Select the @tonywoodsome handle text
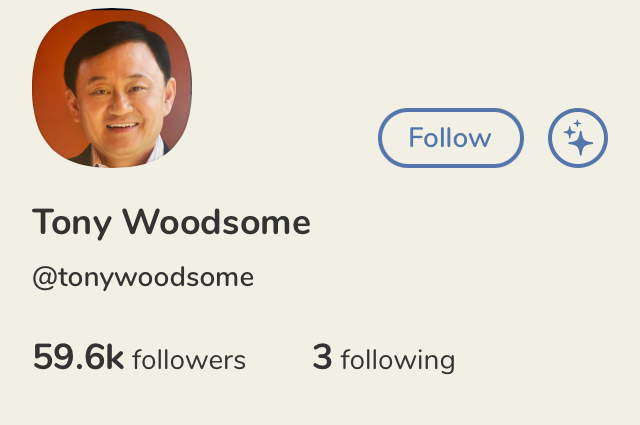 point(143,278)
